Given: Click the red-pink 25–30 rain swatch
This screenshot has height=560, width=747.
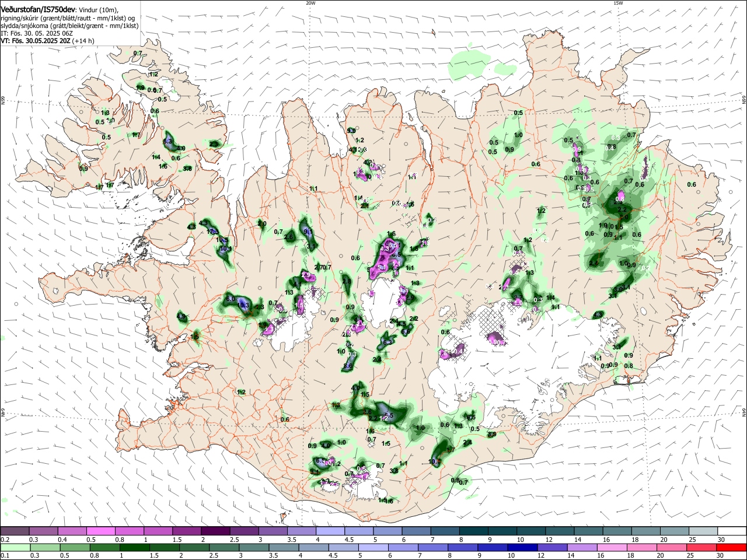Looking at the screenshot, I should [x=702, y=547].
